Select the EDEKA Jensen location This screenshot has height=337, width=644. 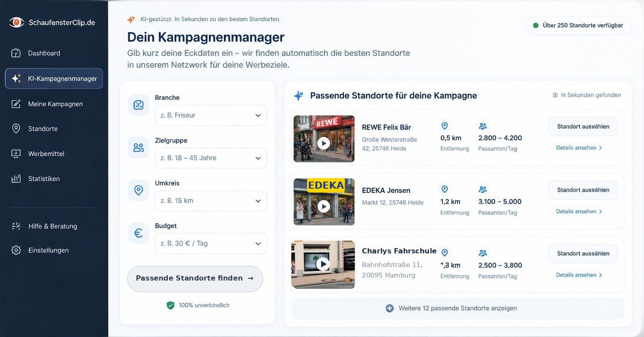pyautogui.click(x=583, y=190)
